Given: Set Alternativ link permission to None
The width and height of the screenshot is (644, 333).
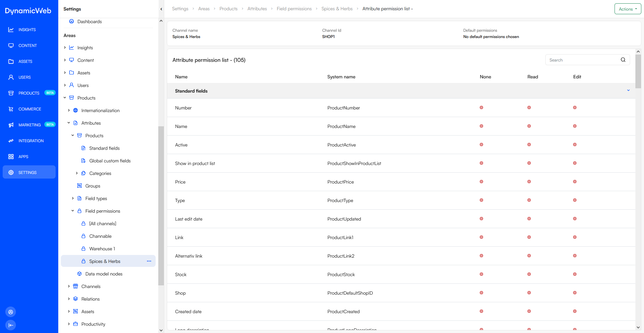Looking at the screenshot, I should (481, 256).
